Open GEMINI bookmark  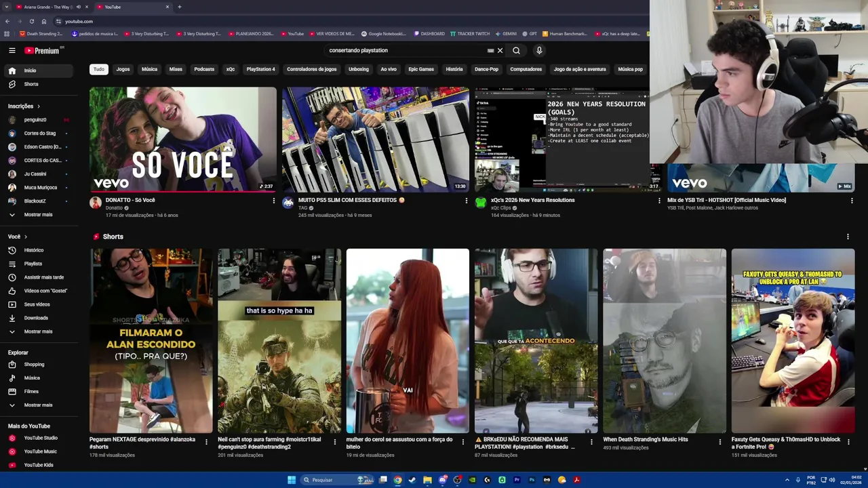tap(506, 33)
